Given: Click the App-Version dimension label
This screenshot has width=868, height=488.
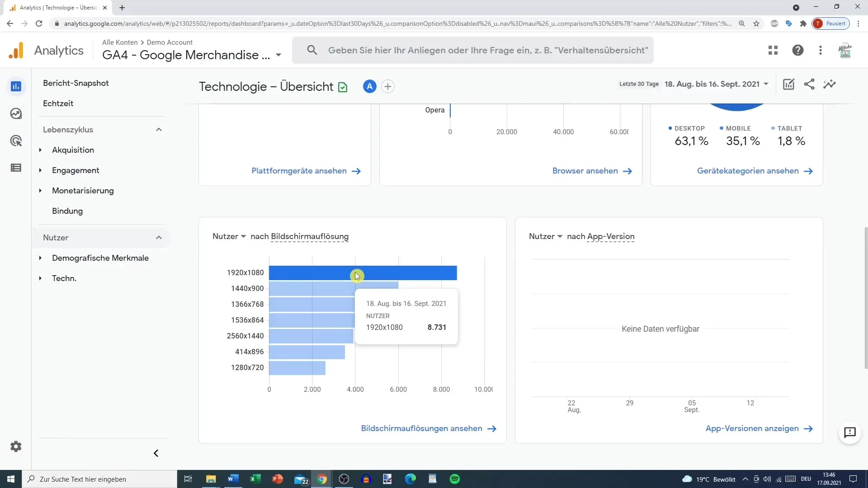Looking at the screenshot, I should point(611,236).
